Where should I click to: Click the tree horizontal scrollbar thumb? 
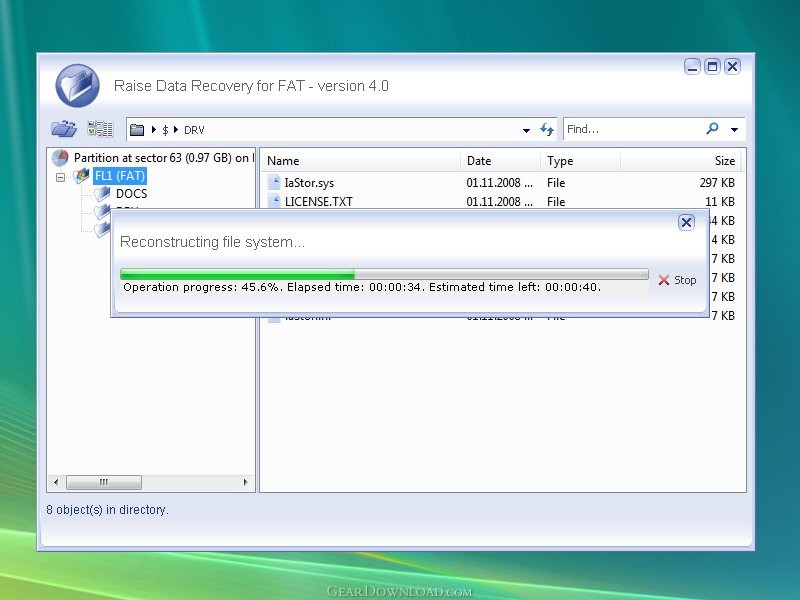[x=104, y=482]
